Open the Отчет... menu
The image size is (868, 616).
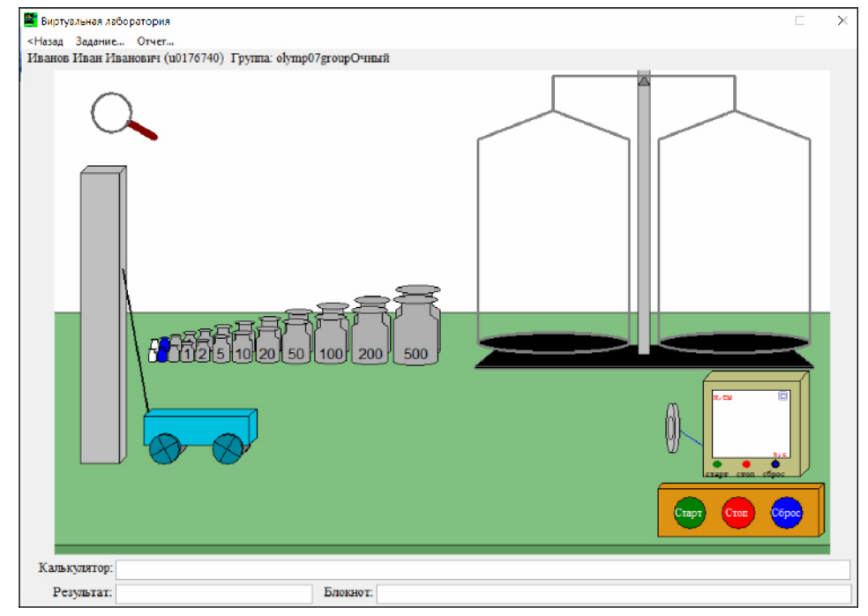coord(155,41)
